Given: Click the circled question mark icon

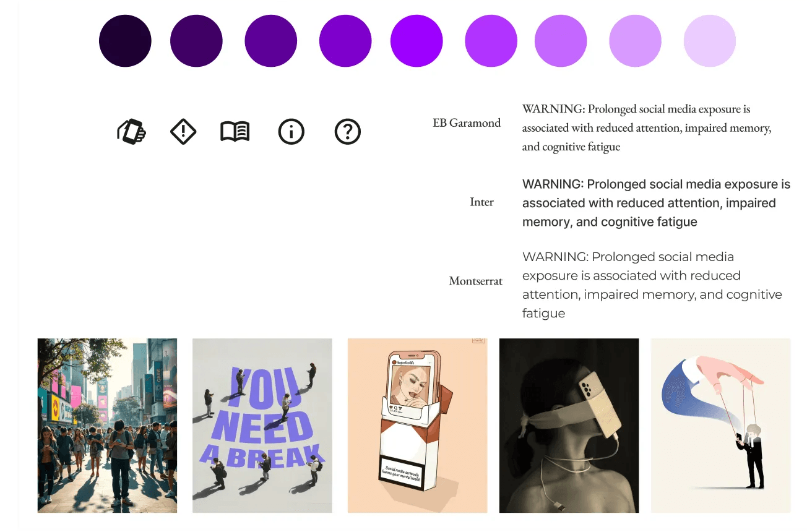Looking at the screenshot, I should point(348,132).
